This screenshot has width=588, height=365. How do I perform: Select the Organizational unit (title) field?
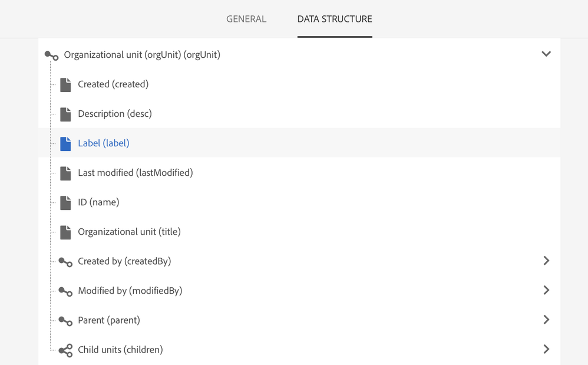point(129,232)
